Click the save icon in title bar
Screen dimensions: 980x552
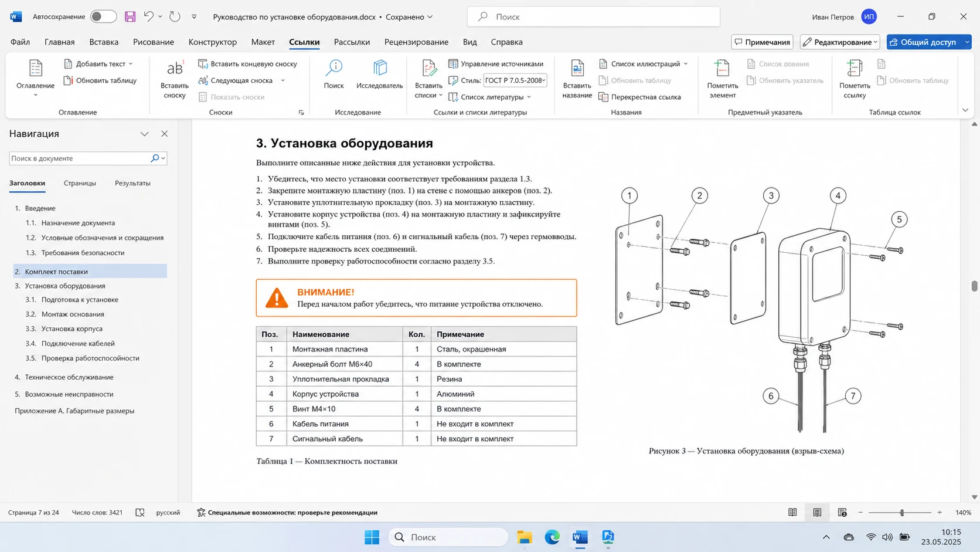click(x=130, y=17)
